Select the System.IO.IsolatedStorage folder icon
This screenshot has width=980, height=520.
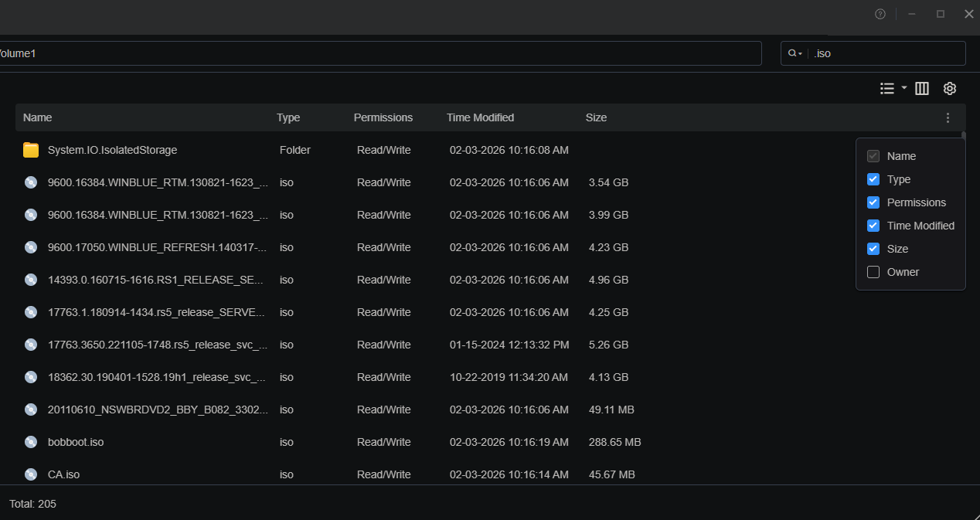click(31, 150)
